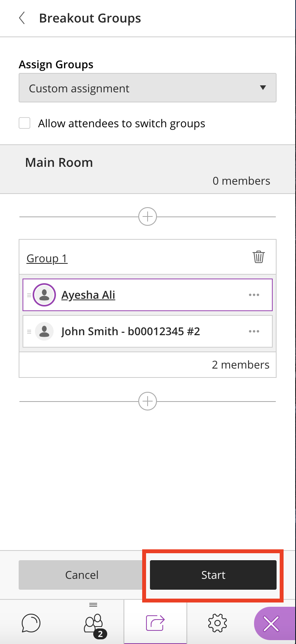Screen dimensions: 296x644
Task: Add a new group above Group 1
Action: pyautogui.click(x=148, y=216)
